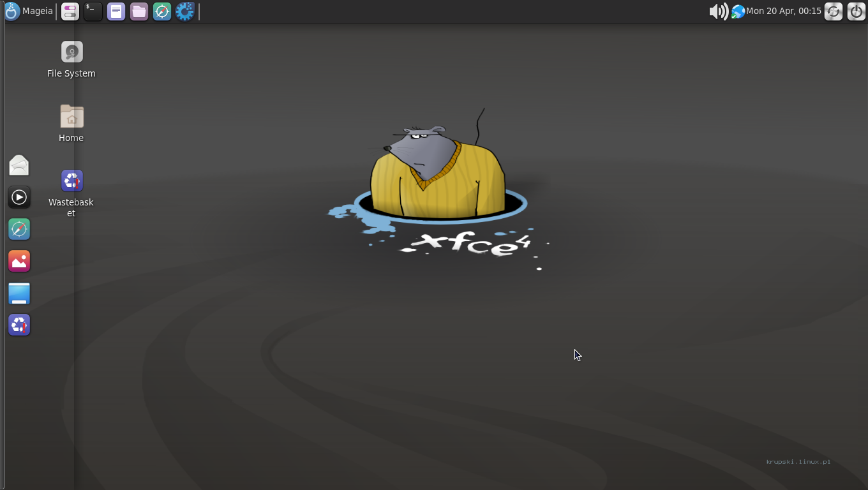This screenshot has width=868, height=490.
Task: Open the mail envelope launcher in the dock
Action: (19, 165)
